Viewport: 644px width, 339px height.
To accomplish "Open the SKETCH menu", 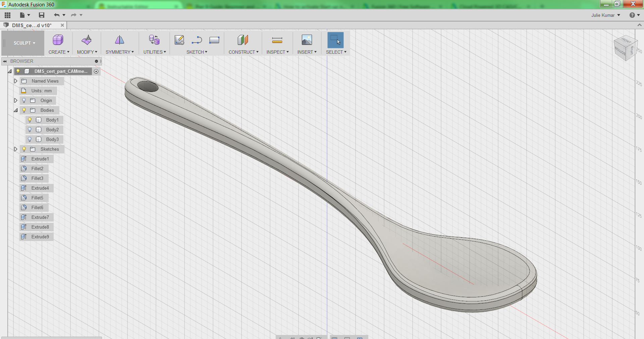I will (197, 52).
